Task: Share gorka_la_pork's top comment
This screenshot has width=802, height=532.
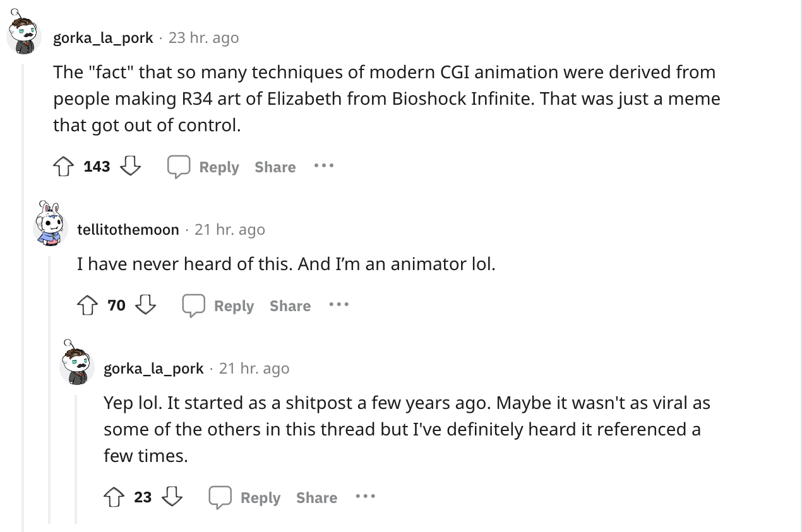Action: point(275,167)
